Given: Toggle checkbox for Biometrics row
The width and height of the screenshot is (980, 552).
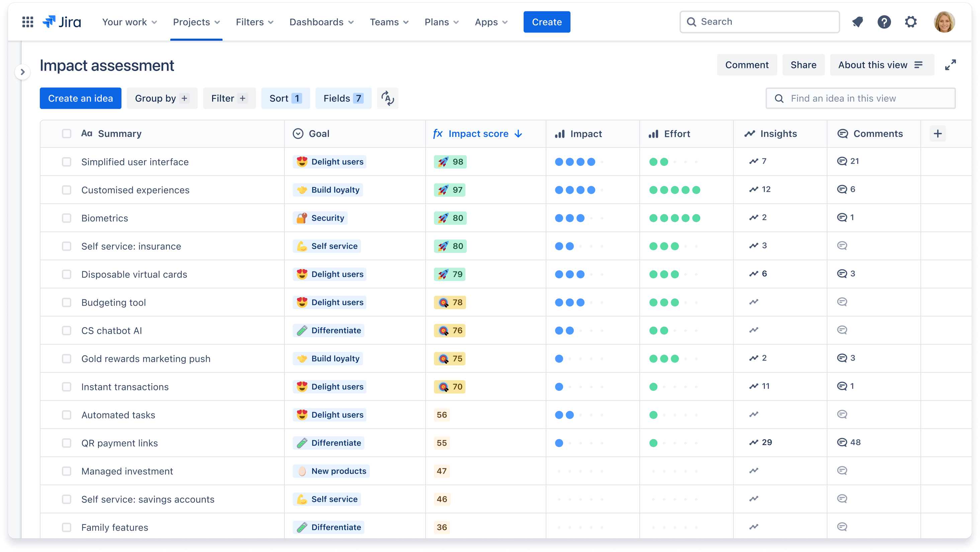Looking at the screenshot, I should point(66,218).
